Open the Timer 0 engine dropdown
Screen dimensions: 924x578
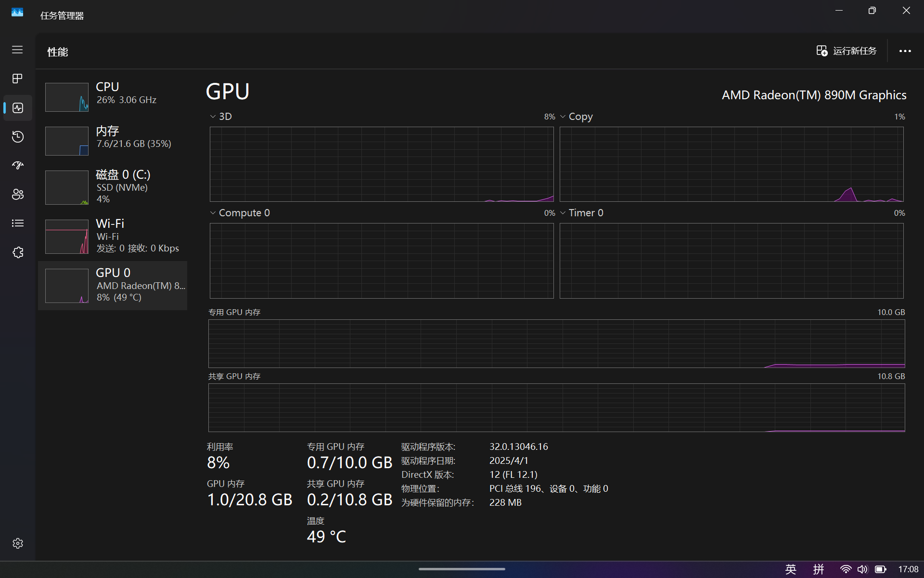581,213
